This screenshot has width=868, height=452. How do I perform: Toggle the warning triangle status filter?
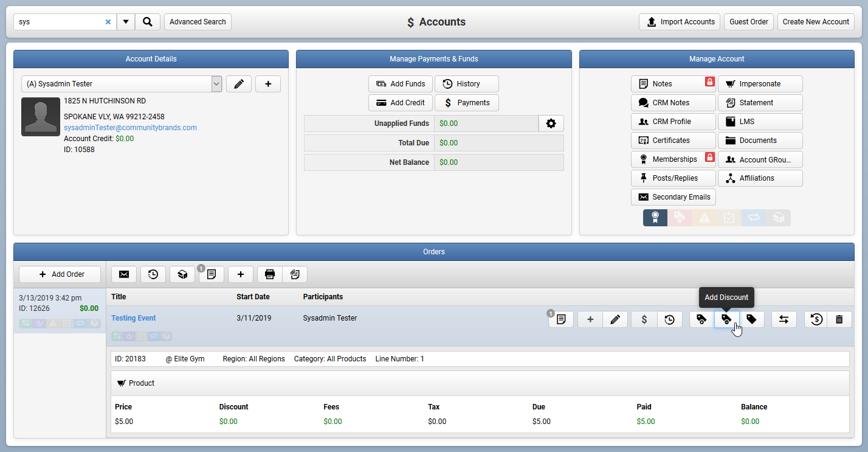[x=704, y=217]
